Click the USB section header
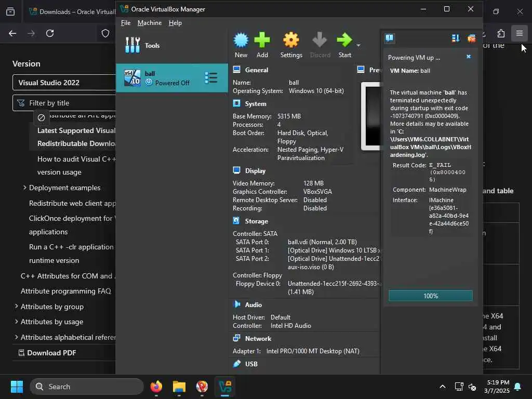 click(251, 364)
